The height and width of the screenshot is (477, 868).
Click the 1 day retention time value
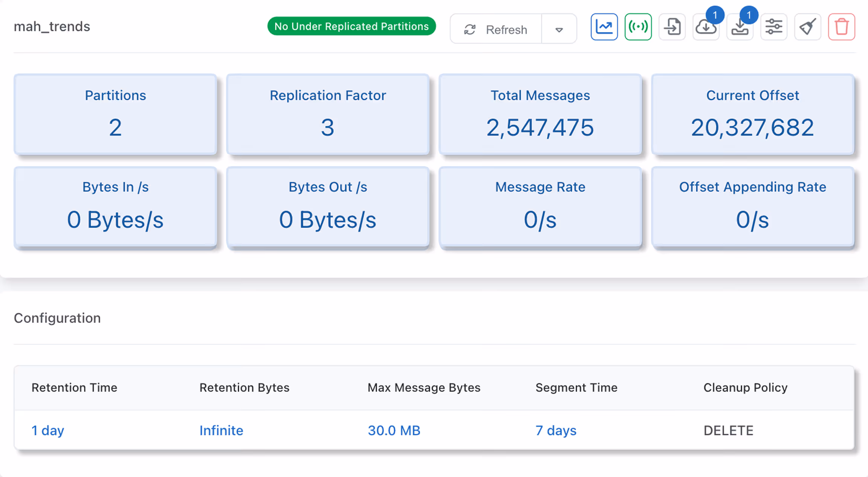(x=48, y=430)
